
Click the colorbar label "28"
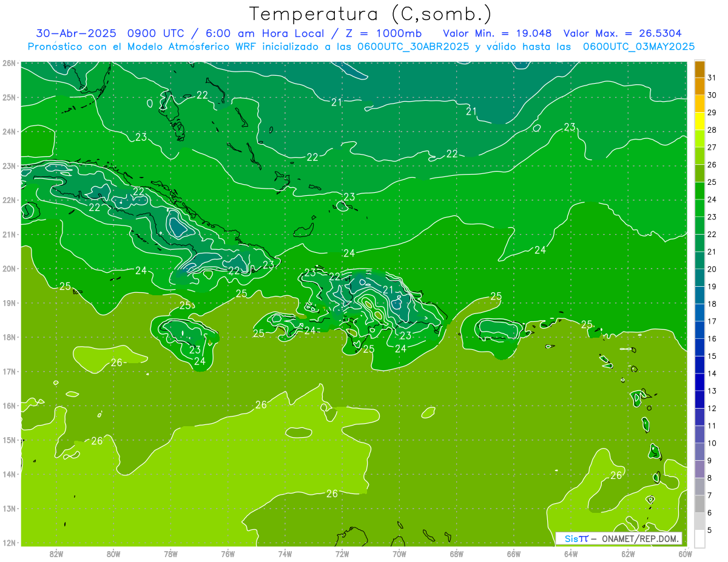[x=712, y=130]
